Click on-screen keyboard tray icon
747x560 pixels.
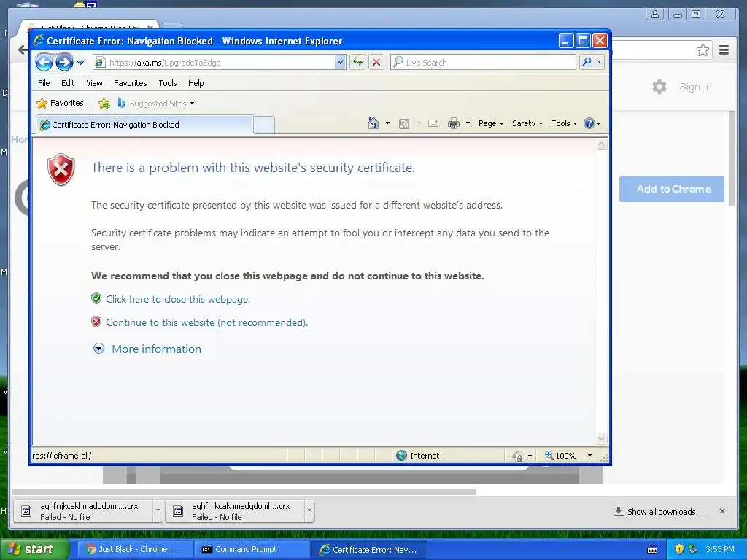click(652, 550)
